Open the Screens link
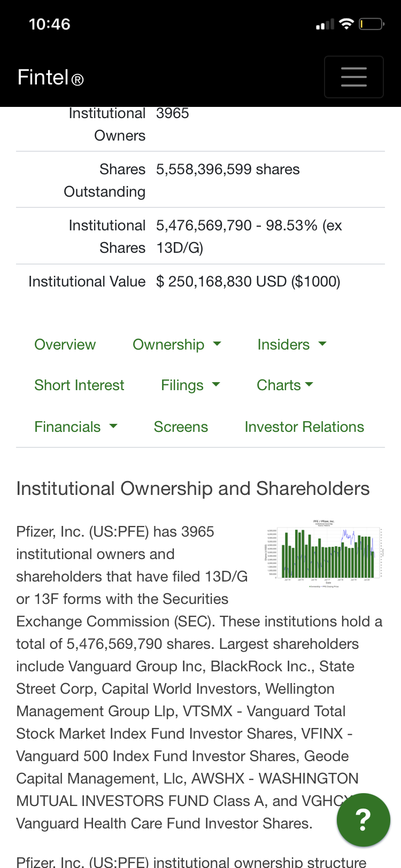 click(181, 427)
